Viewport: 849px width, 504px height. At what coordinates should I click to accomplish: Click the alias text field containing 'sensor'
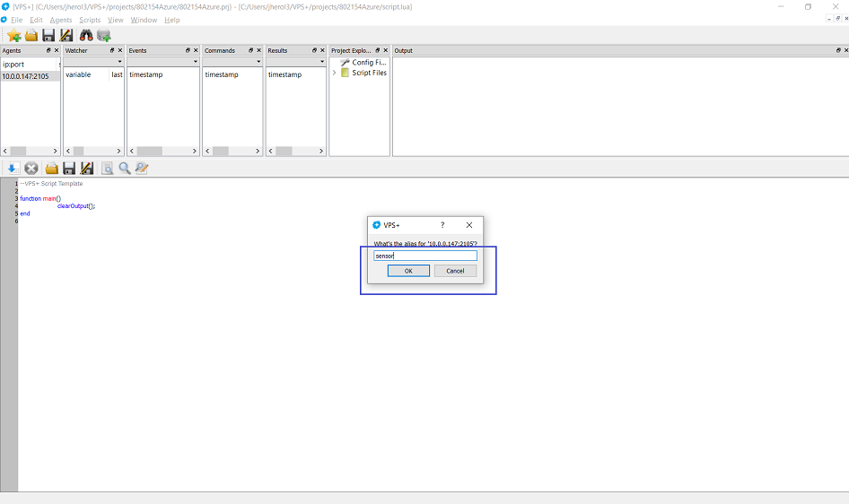pos(425,256)
